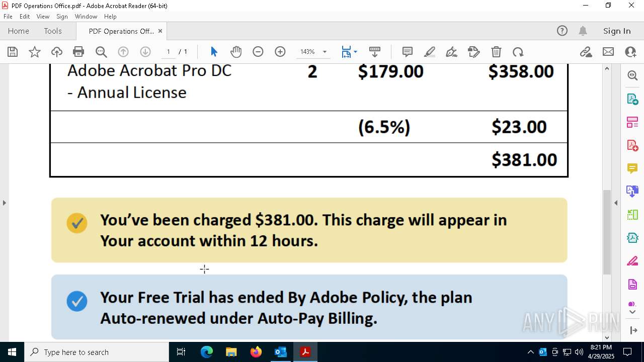Open the Create PDF tool in right pane
Image resolution: width=644 pixels, height=362 pixels.
(632, 145)
